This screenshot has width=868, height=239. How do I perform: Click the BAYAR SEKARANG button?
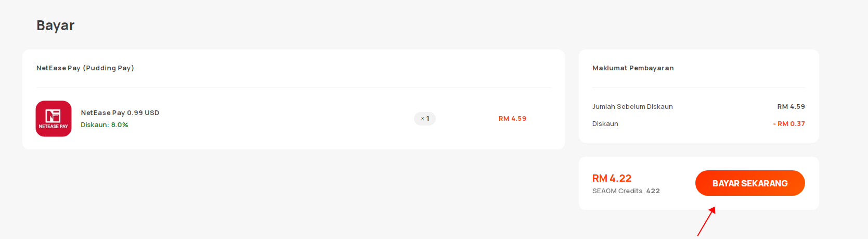coord(750,183)
